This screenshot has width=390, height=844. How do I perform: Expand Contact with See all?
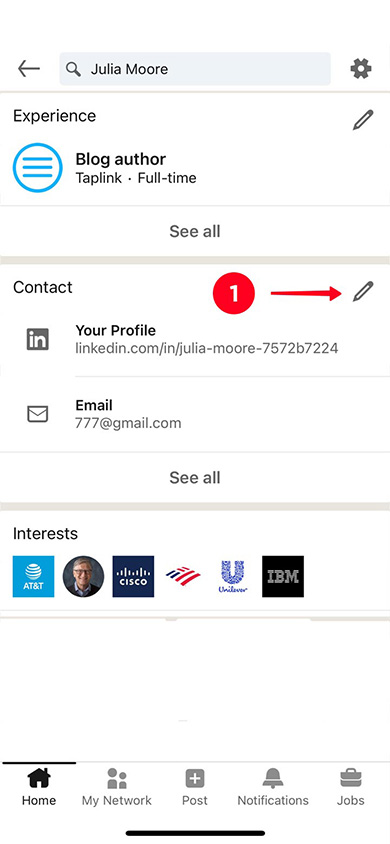tap(195, 477)
